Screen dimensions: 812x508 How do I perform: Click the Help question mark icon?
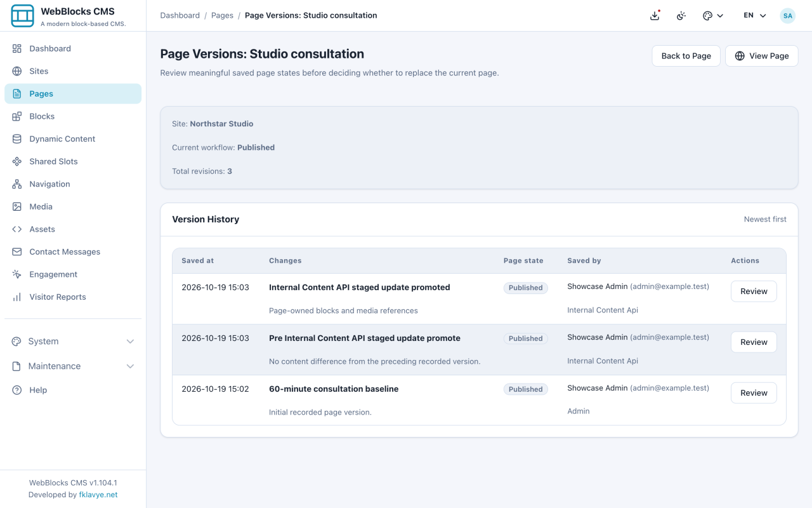(17, 390)
